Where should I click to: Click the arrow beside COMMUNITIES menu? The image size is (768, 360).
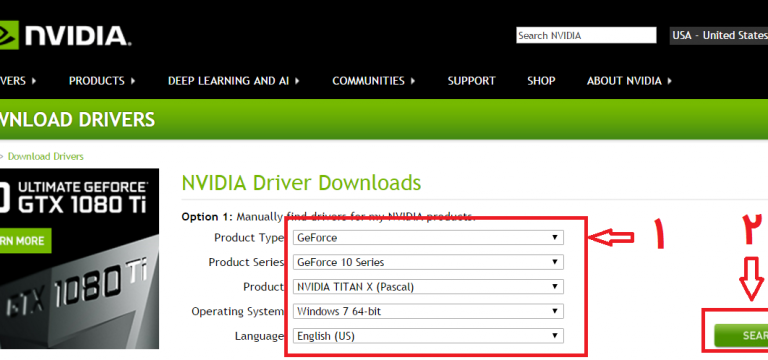tap(412, 81)
